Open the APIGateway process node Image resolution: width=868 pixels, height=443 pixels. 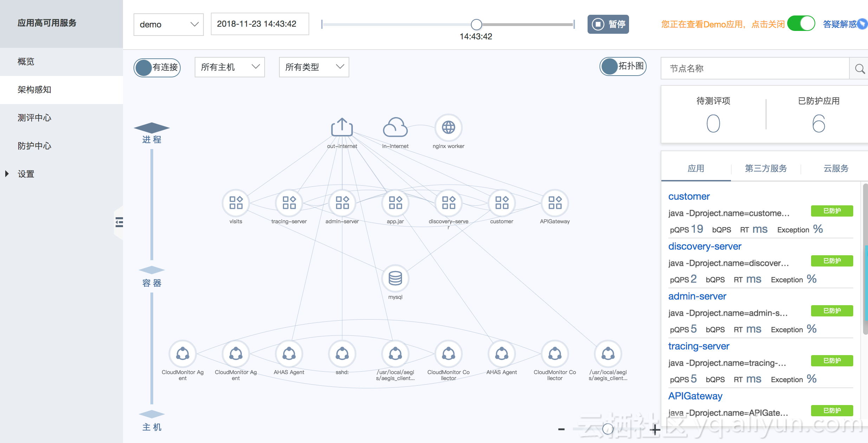coord(555,203)
